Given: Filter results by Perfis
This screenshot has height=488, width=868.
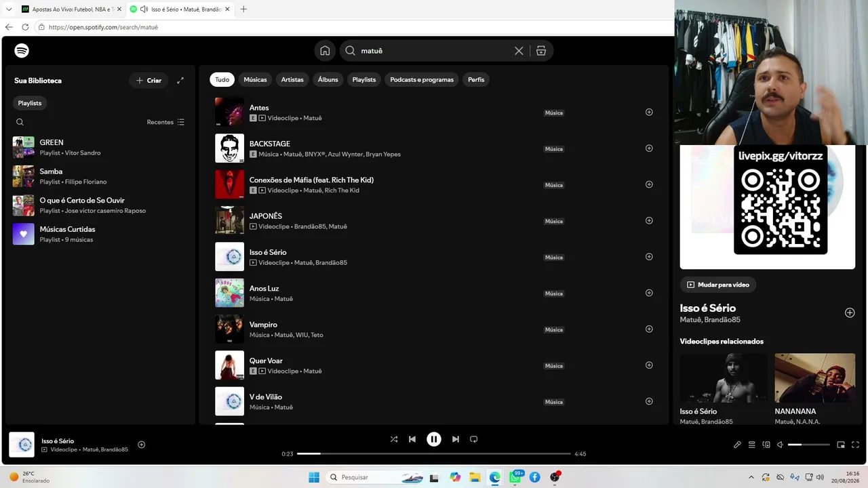Looking at the screenshot, I should click(476, 79).
